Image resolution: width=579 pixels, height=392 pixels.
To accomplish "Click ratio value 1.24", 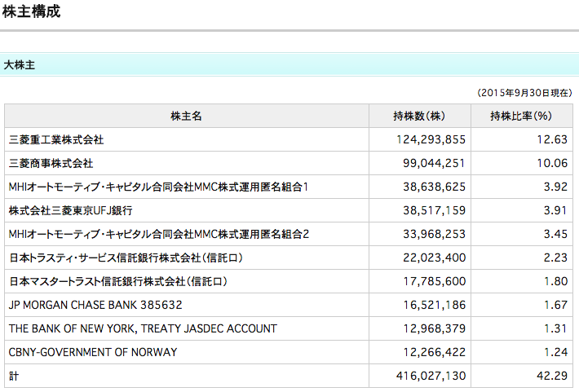I will click(555, 352).
